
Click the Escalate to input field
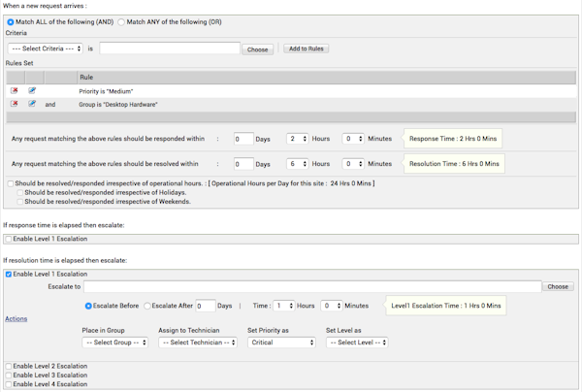click(311, 286)
